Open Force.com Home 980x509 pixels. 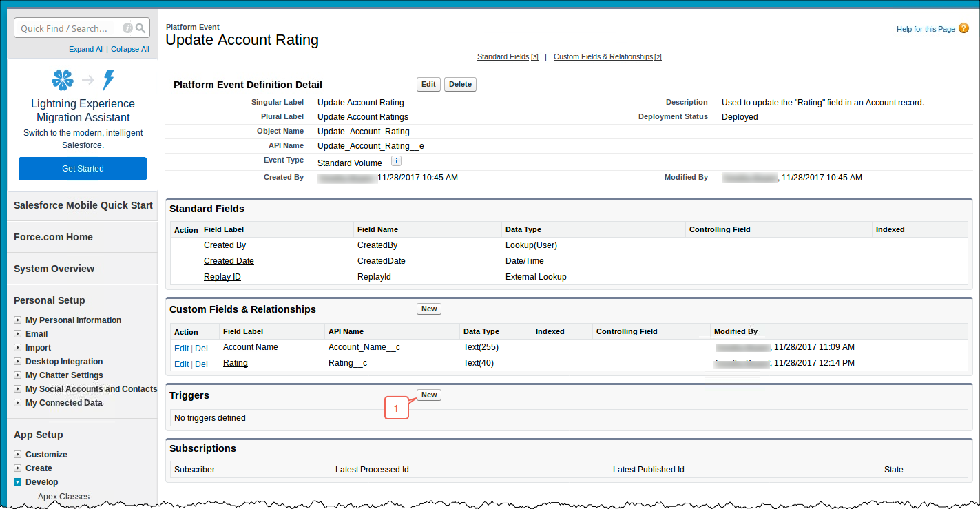tap(53, 237)
